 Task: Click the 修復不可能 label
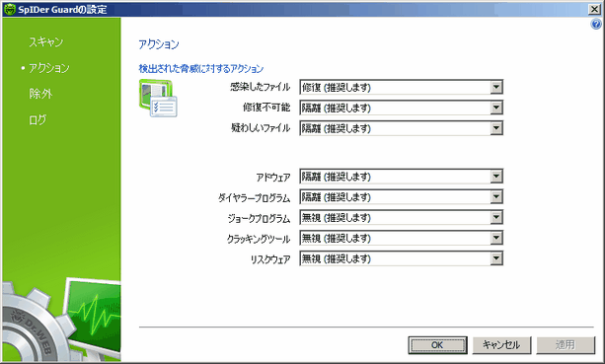(266, 108)
